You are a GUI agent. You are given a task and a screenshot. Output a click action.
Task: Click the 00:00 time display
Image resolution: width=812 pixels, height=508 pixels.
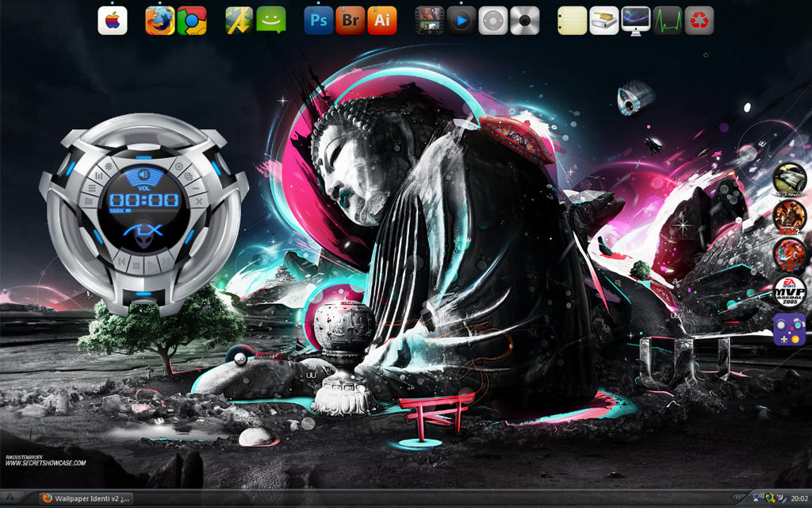[x=144, y=200]
